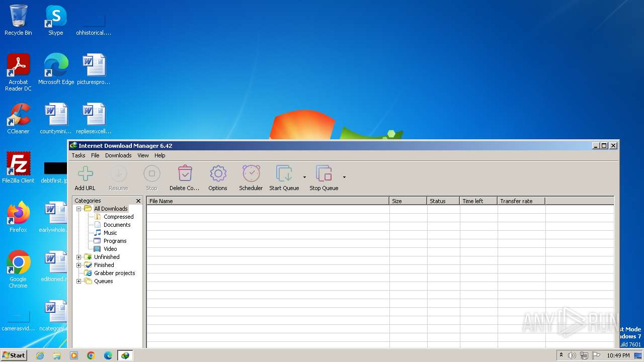The image size is (644, 362).
Task: Click Acrobat Reader DC desktop icon
Action: [x=18, y=72]
